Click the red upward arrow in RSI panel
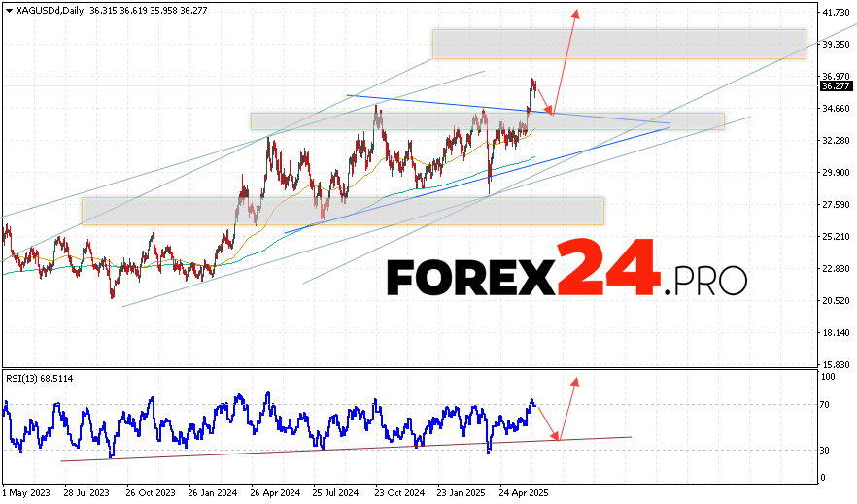857x504 pixels. (574, 381)
